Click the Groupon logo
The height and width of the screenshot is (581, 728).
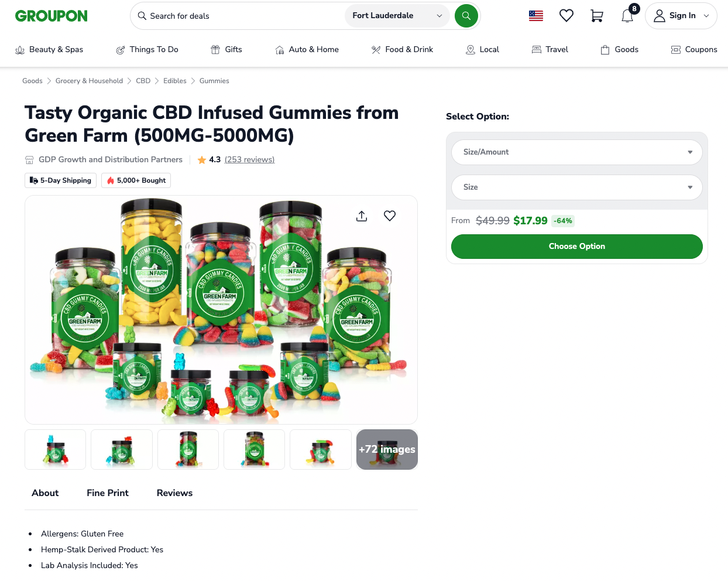click(51, 16)
